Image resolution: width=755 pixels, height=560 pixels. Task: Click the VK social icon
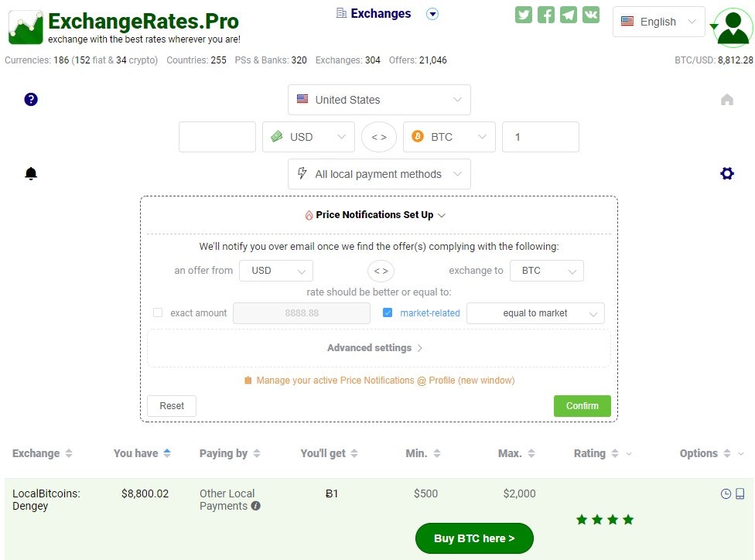click(591, 14)
